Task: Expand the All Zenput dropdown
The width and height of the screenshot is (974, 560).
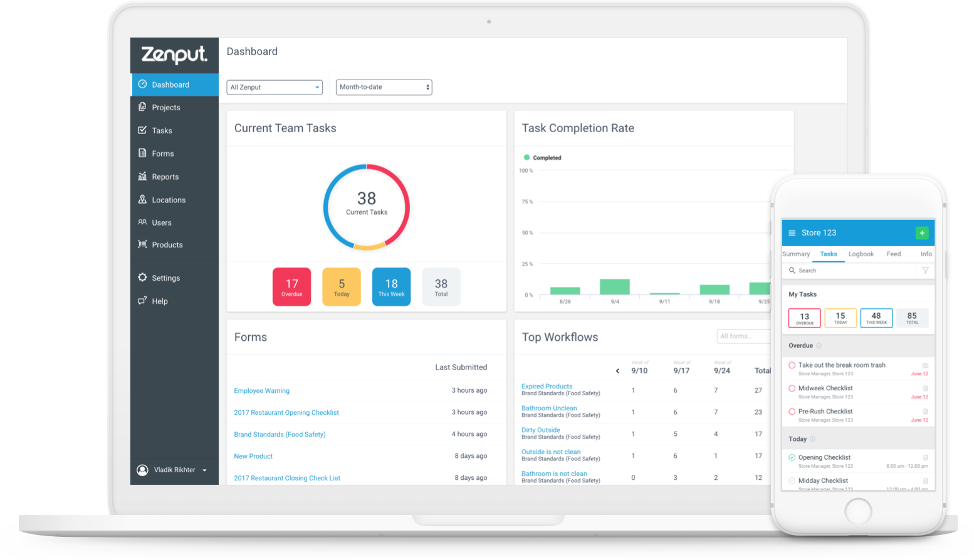Action: click(275, 88)
